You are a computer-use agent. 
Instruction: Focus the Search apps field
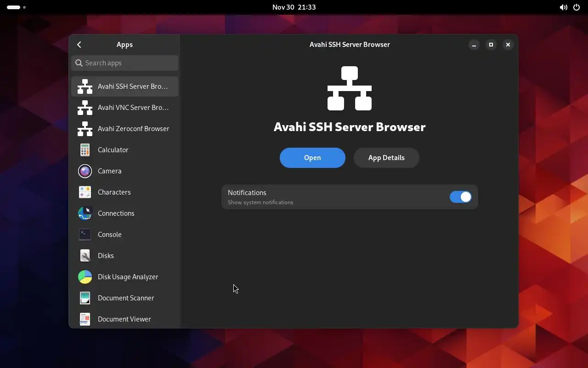125,63
